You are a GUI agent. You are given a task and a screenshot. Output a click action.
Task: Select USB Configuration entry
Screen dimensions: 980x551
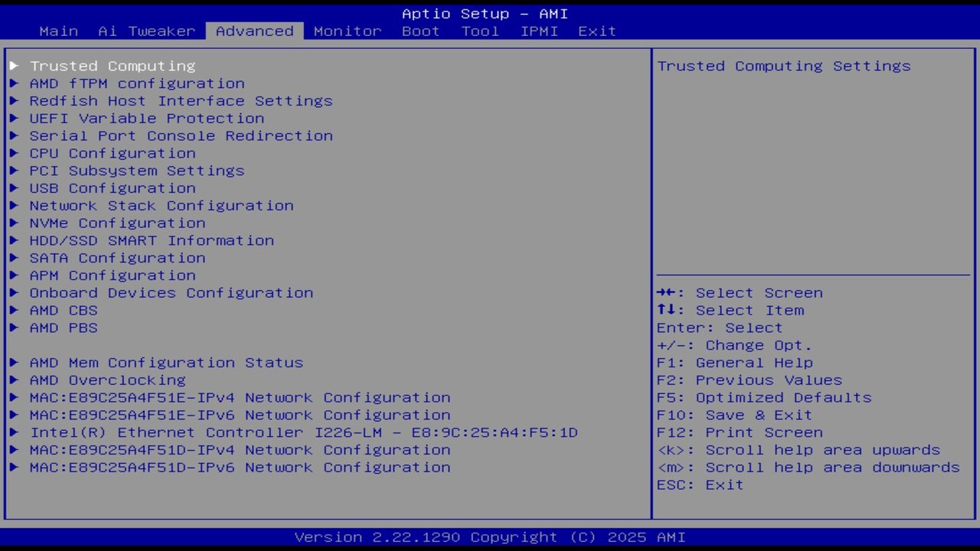pos(113,187)
